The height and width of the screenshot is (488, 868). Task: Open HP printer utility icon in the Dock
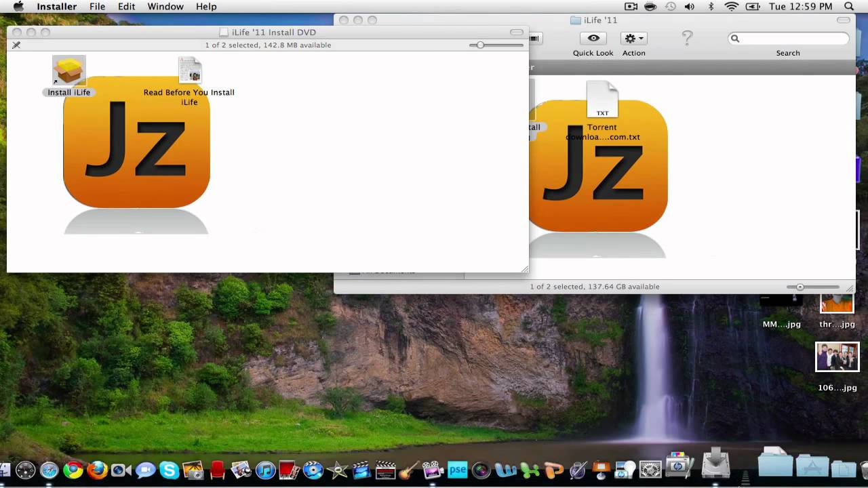click(679, 466)
